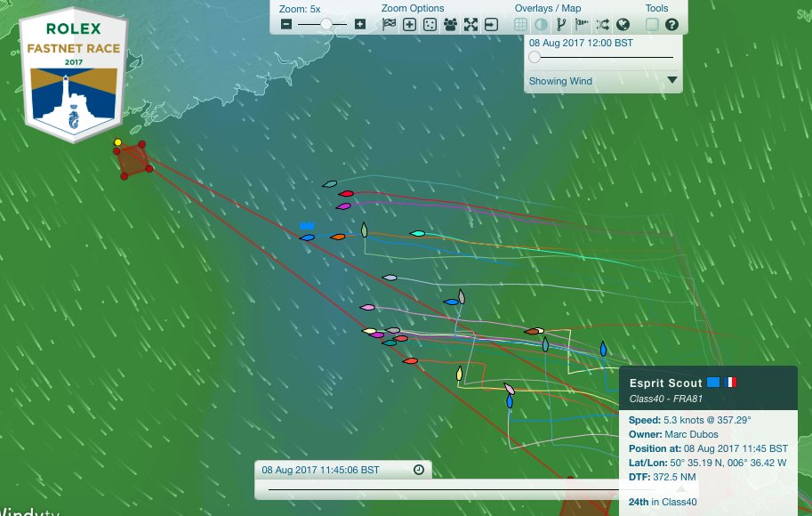Toggle the wind flag overlay icon
Viewport: 812px width, 516px height.
[x=582, y=24]
